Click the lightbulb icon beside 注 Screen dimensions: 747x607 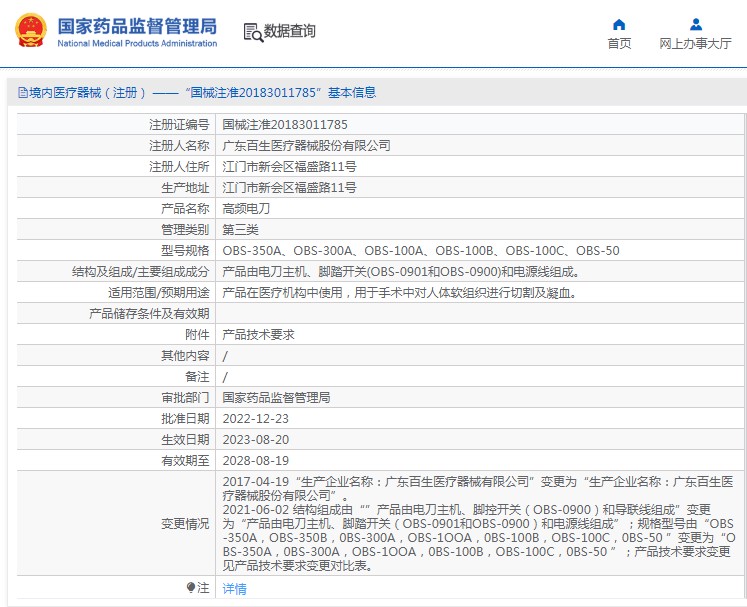pyautogui.click(x=191, y=588)
